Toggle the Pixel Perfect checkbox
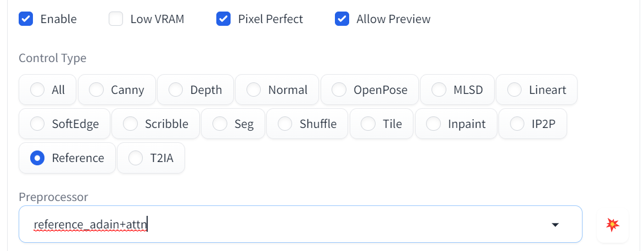644x251 pixels. [223, 19]
